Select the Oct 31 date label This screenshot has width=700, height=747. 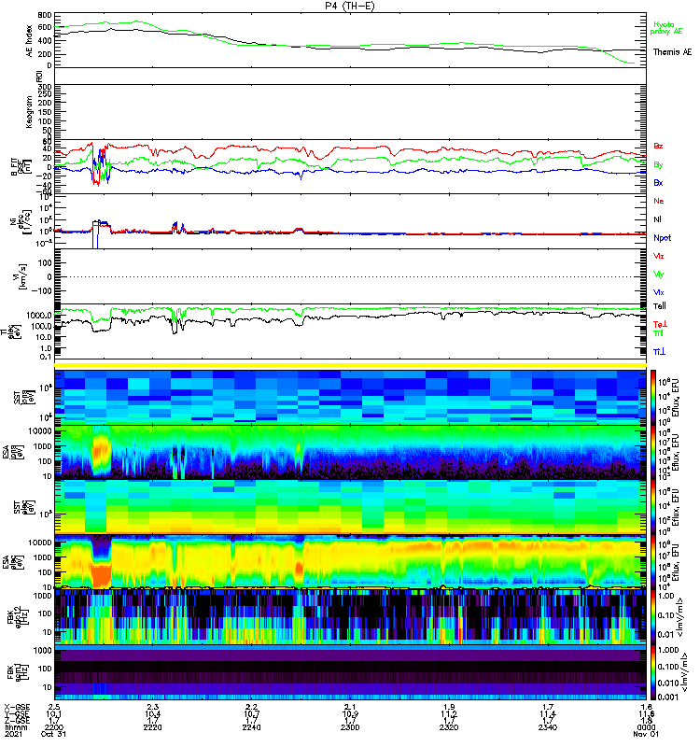pyautogui.click(x=53, y=734)
